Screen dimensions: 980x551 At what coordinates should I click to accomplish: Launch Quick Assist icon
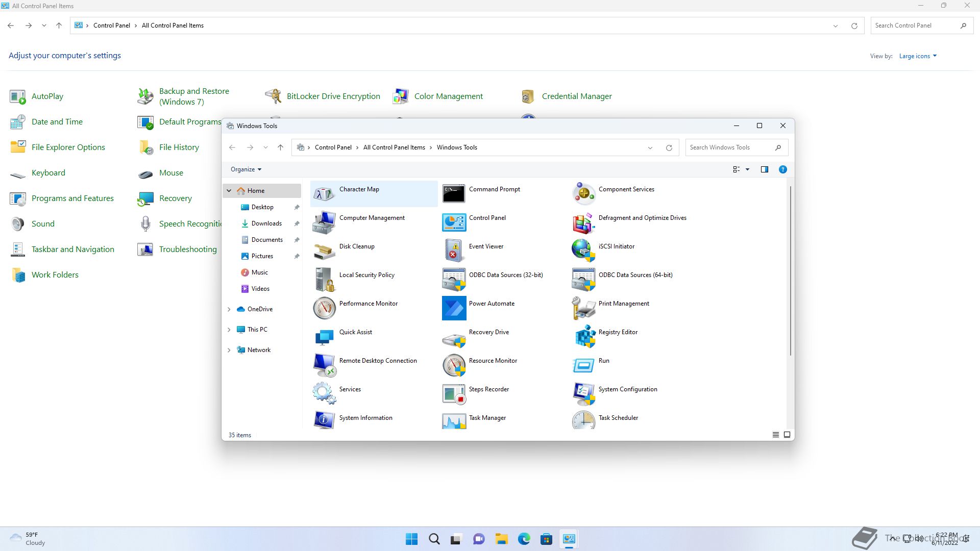324,337
